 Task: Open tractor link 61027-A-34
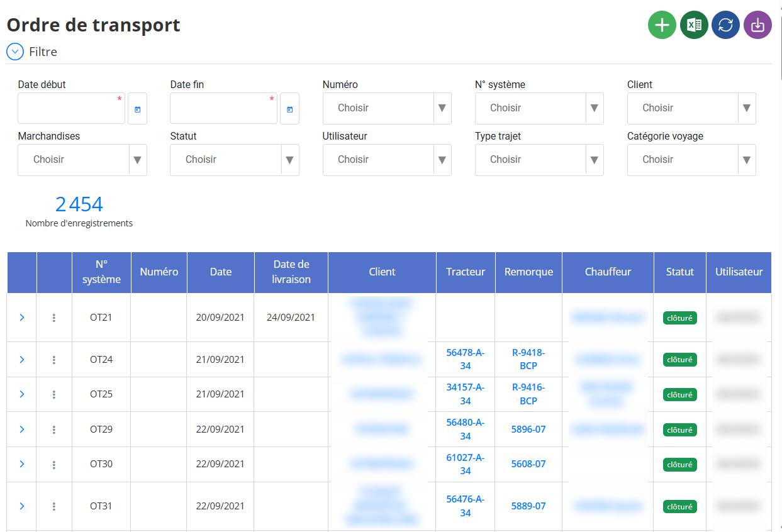pyautogui.click(x=466, y=464)
